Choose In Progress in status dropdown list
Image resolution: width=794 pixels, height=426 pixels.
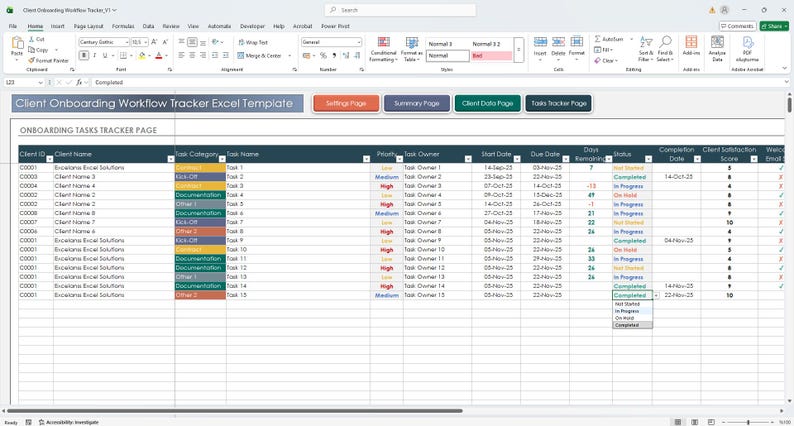632,311
